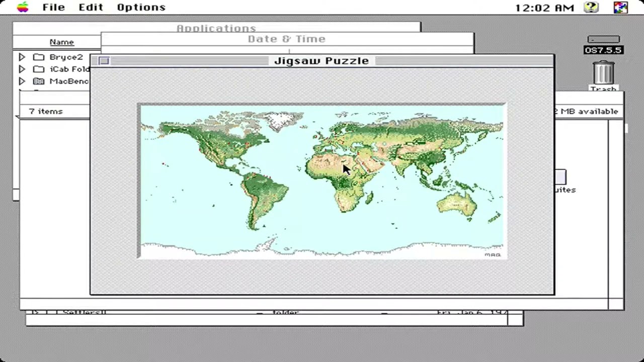This screenshot has height=362, width=644.
Task: Click the menu bar clock
Action: tap(544, 8)
